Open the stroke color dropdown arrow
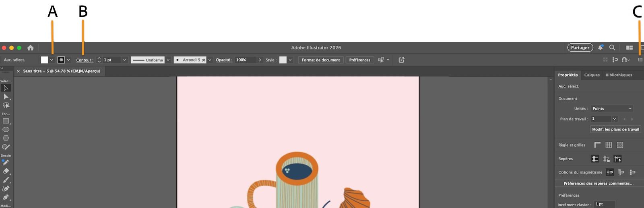The image size is (644, 208). (68, 60)
